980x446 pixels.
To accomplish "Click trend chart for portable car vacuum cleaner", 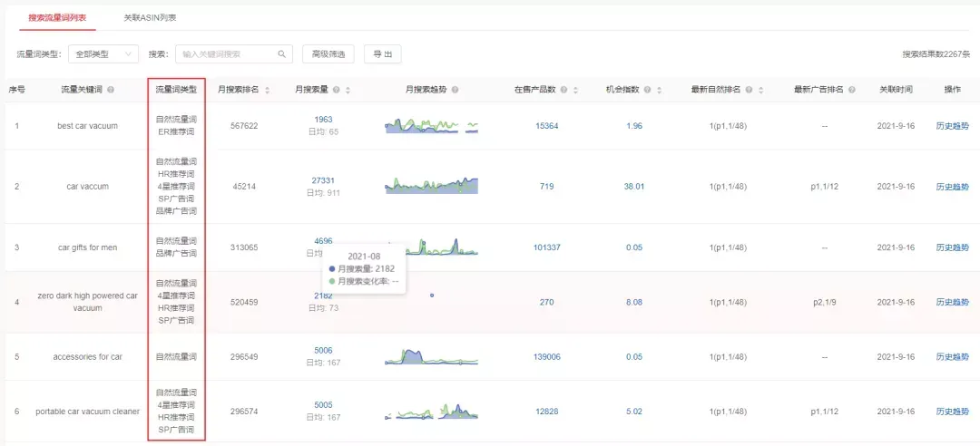I will click(x=431, y=411).
